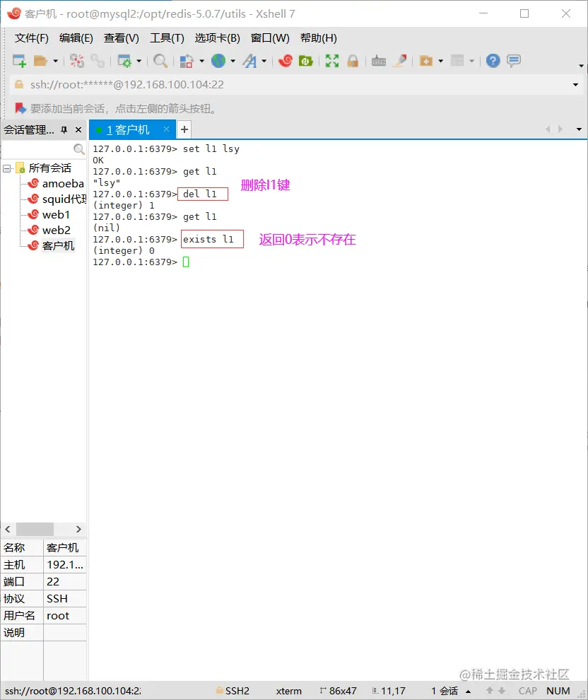Click the green Xagent icon
This screenshot has height=700, width=588.
305,61
